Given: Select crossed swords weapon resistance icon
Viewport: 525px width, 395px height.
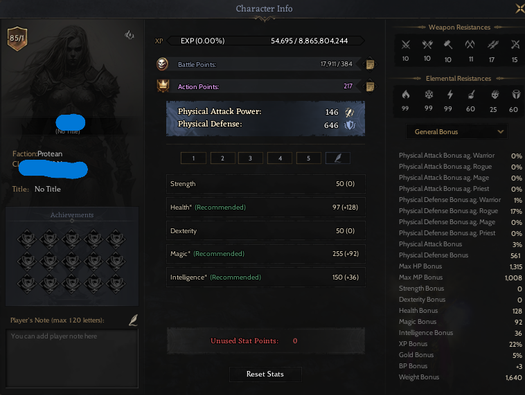Looking at the screenshot, I should (406, 45).
